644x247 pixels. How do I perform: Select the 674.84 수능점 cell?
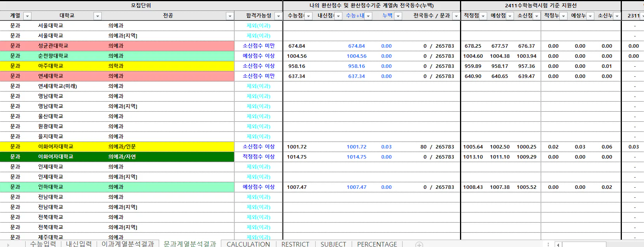click(x=297, y=46)
